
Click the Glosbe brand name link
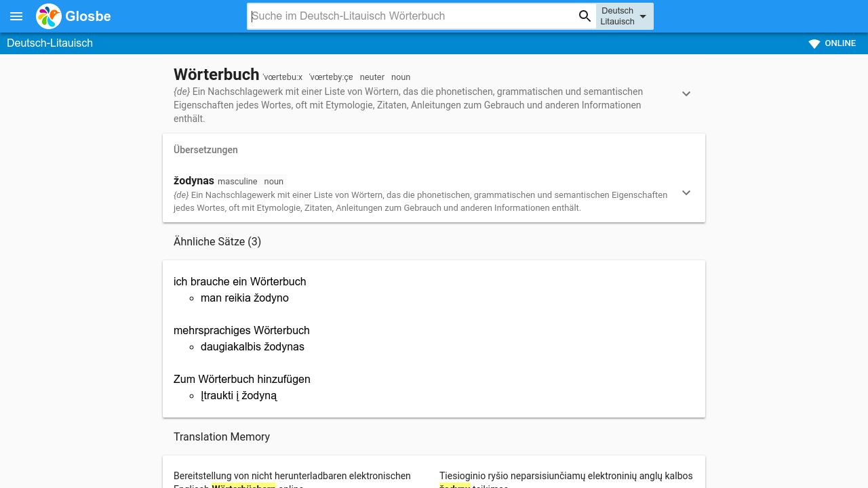(88, 16)
